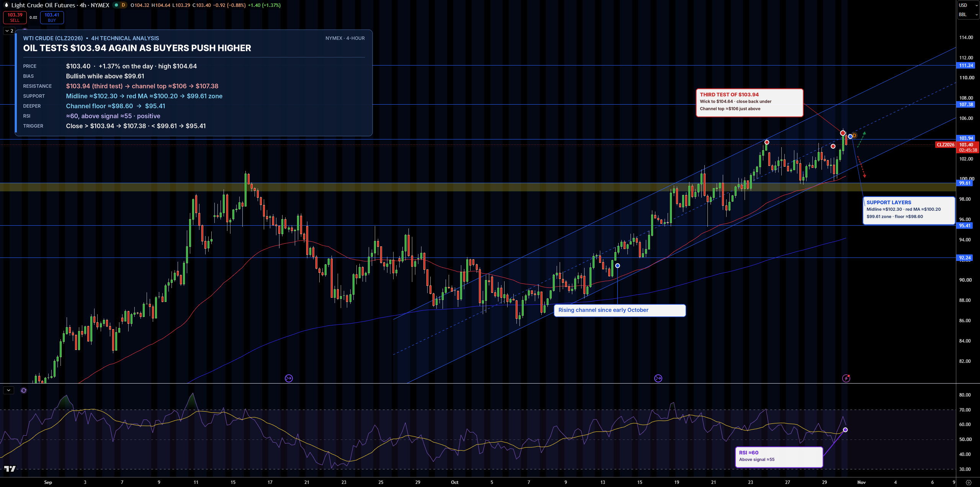Click the TradingView logo
980x487 pixels.
click(10, 469)
